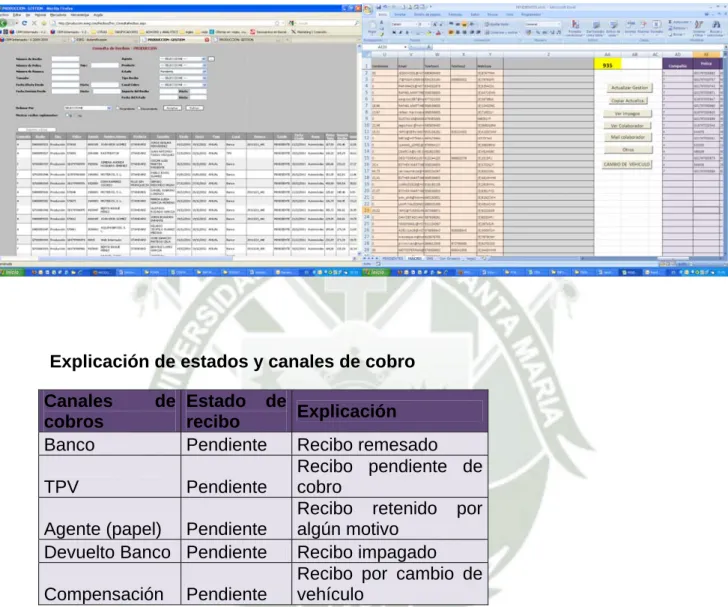This screenshot has width=728, height=607.
Task: Click Firefox reload page icon
Action: pyautogui.click(x=24, y=23)
